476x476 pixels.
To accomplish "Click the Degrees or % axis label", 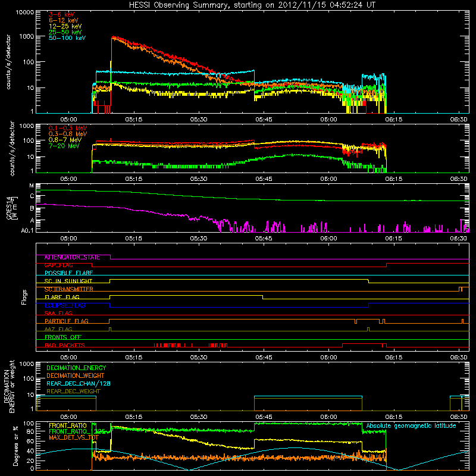I will tap(15, 446).
